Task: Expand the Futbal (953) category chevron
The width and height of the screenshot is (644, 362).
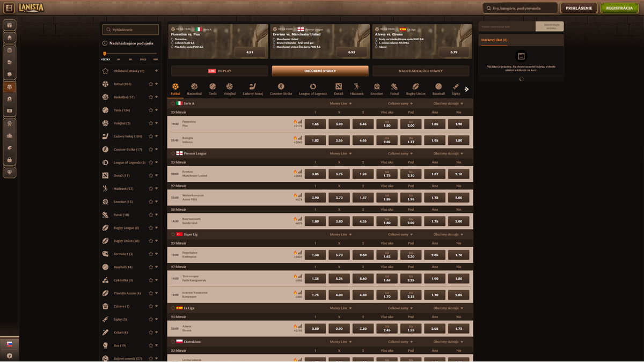Action: point(157,84)
